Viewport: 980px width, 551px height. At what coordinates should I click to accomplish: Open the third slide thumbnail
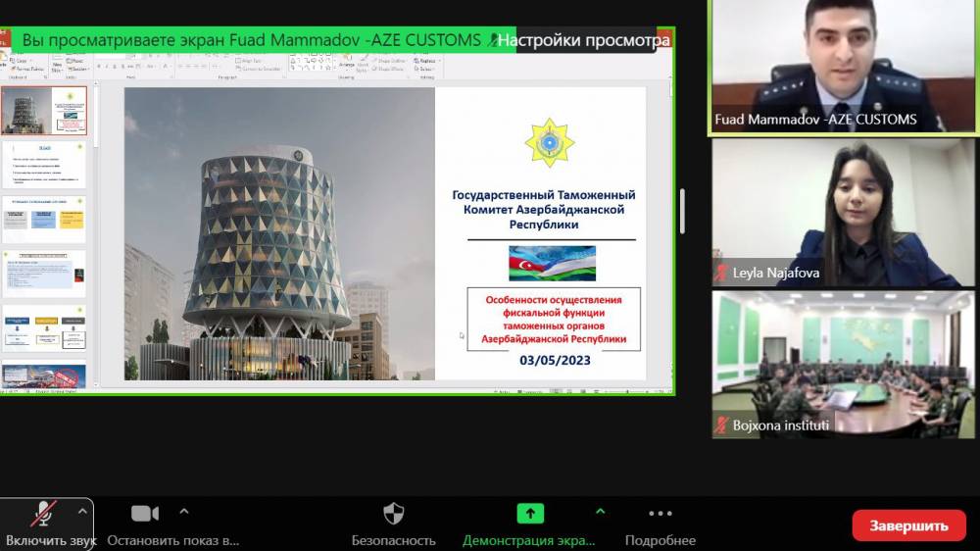[44, 220]
